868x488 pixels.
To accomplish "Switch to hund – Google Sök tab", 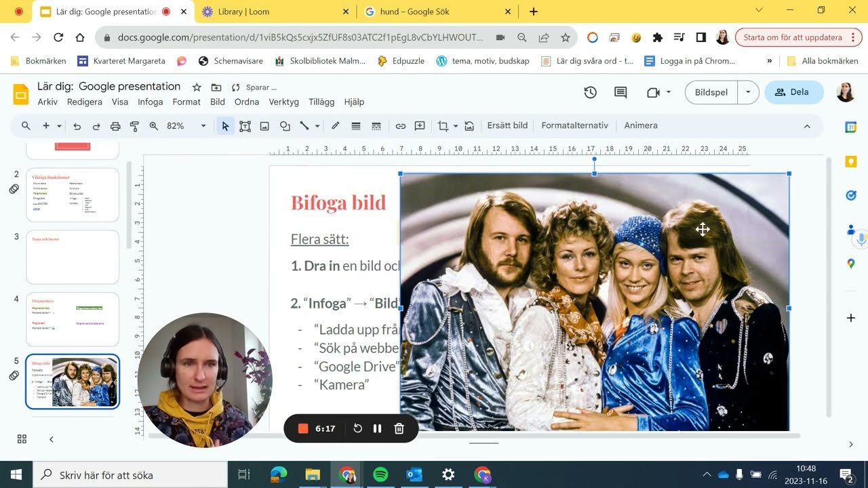I will pyautogui.click(x=437, y=12).
